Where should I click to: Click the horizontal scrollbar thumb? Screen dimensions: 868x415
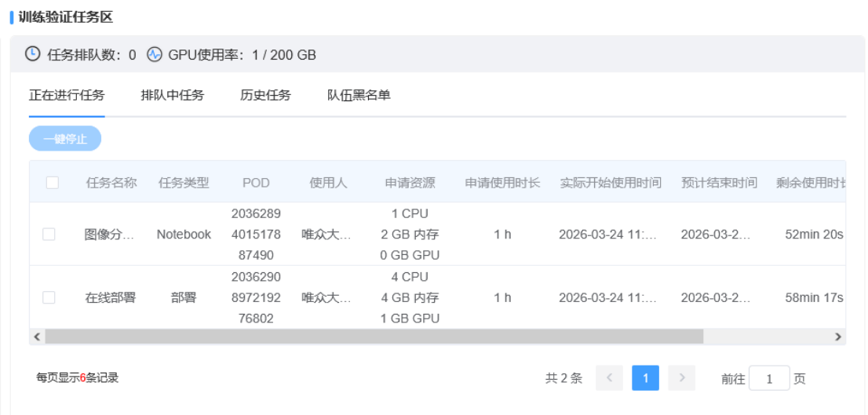pos(374,337)
